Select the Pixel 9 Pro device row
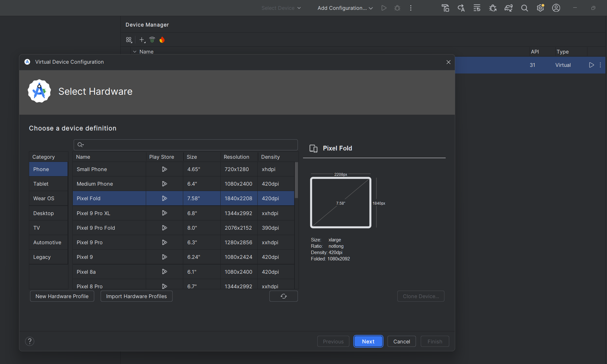 pyautogui.click(x=184, y=242)
